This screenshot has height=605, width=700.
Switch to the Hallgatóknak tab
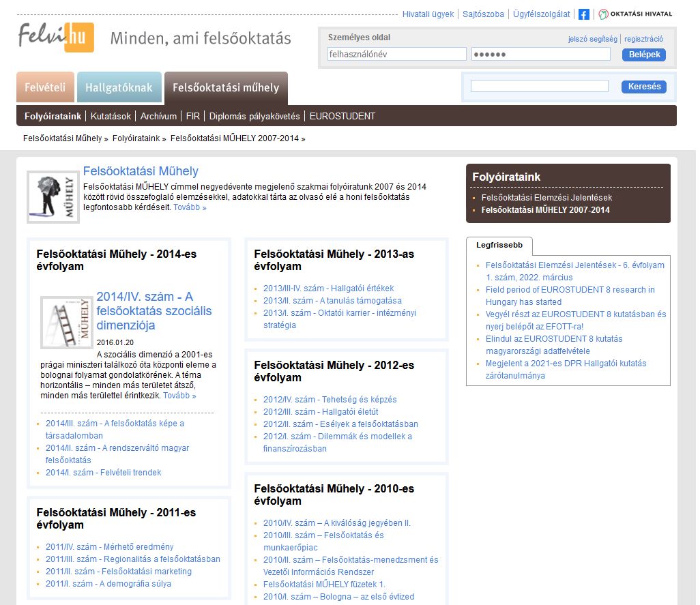[x=119, y=87]
